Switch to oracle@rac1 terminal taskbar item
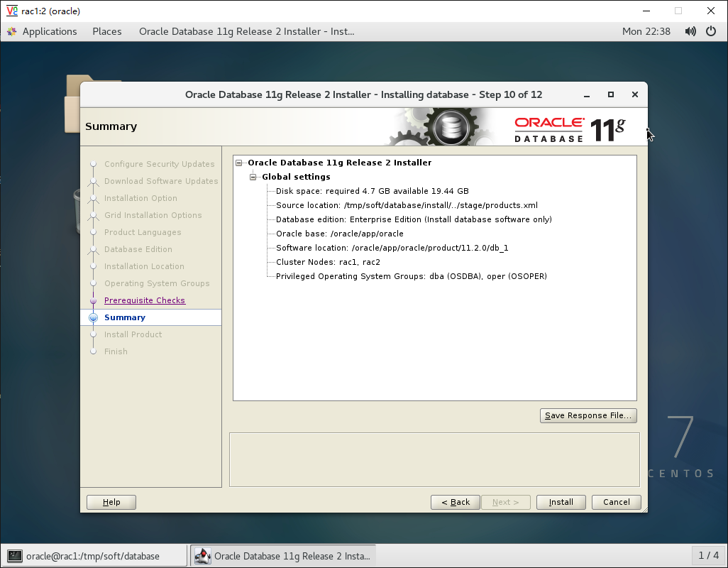The height and width of the screenshot is (568, 728). click(96, 556)
